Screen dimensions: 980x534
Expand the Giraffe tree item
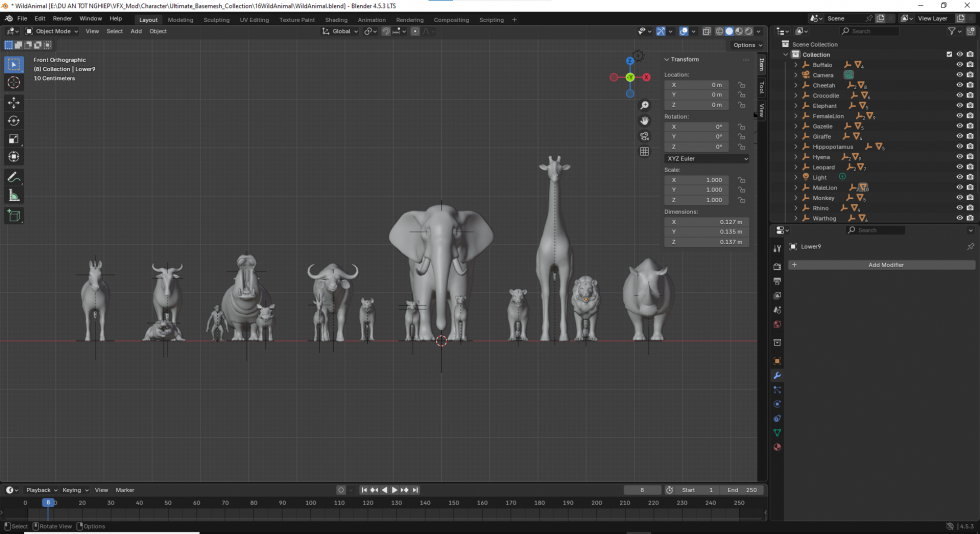[x=796, y=137]
